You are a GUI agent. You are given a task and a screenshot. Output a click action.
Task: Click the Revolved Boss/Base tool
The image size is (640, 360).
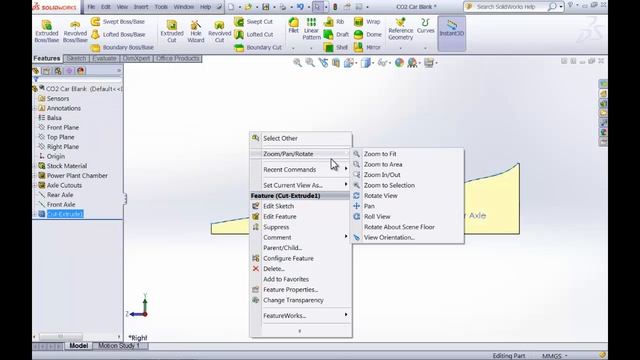(75, 31)
